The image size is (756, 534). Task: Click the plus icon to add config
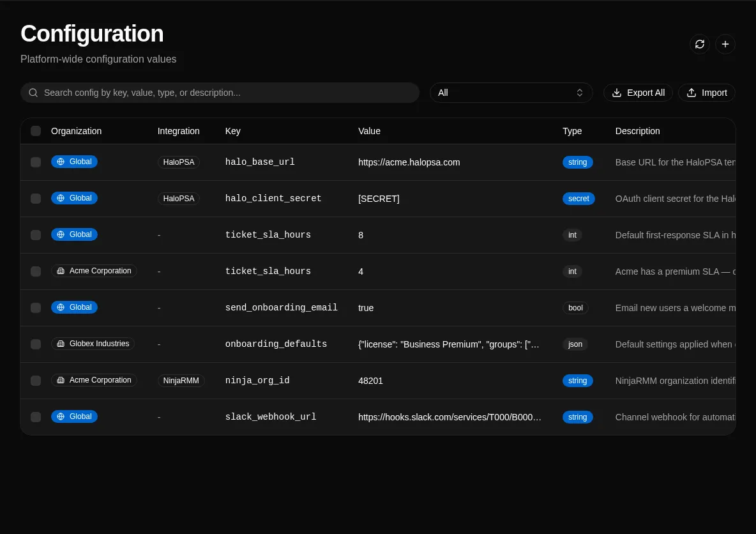coord(725,44)
